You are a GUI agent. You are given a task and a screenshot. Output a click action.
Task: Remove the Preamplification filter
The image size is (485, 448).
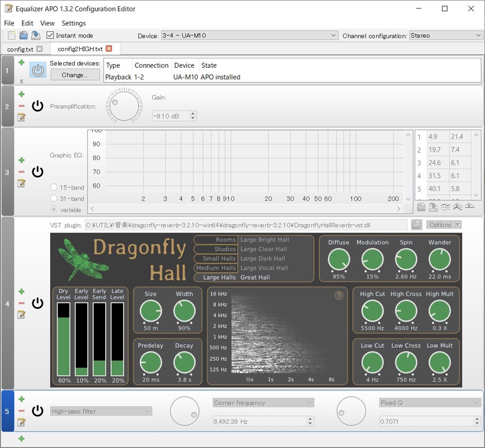(x=21, y=106)
